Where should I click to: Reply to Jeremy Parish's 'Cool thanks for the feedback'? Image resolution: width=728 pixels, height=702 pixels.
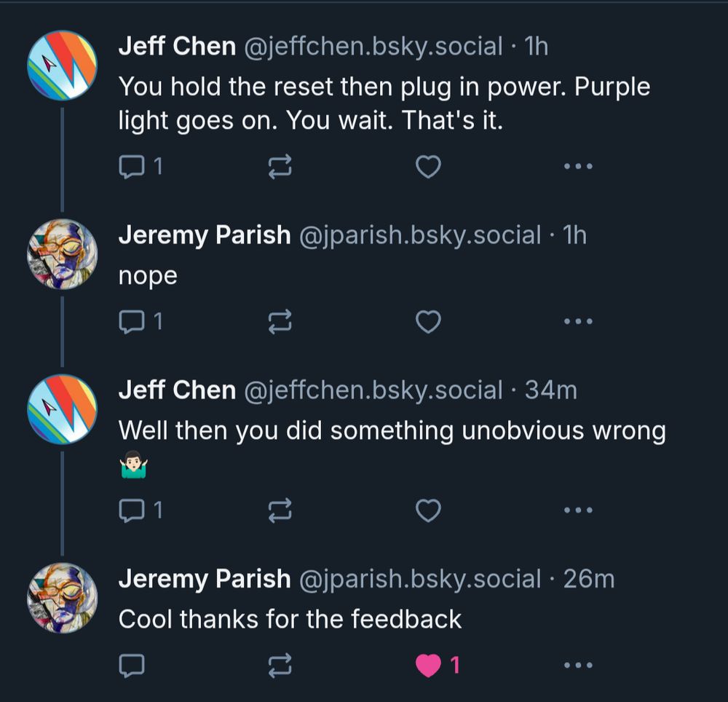click(x=132, y=664)
